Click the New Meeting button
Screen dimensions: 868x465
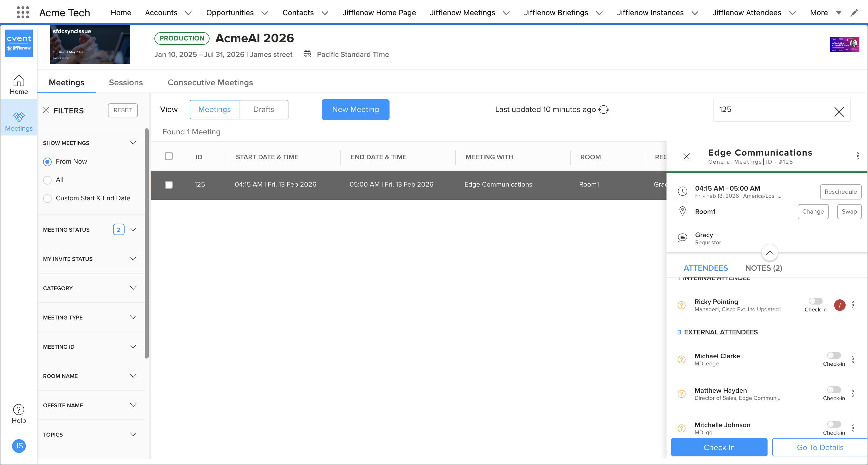pyautogui.click(x=355, y=110)
